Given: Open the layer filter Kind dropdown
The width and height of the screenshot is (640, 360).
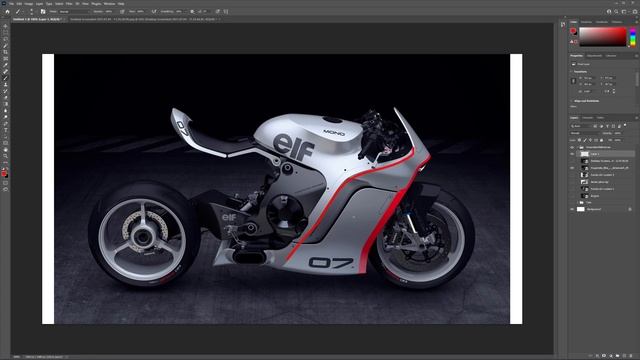Looking at the screenshot, I should [x=581, y=126].
